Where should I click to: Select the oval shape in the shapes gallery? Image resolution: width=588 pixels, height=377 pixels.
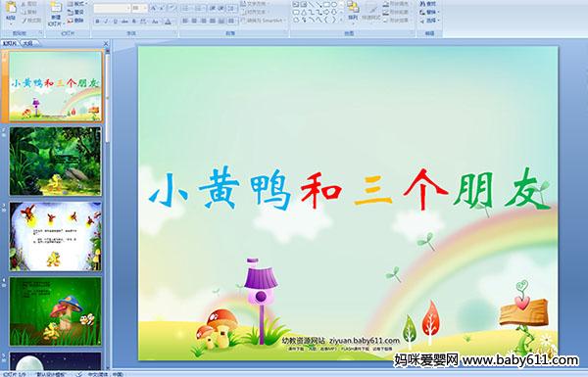coord(334,5)
